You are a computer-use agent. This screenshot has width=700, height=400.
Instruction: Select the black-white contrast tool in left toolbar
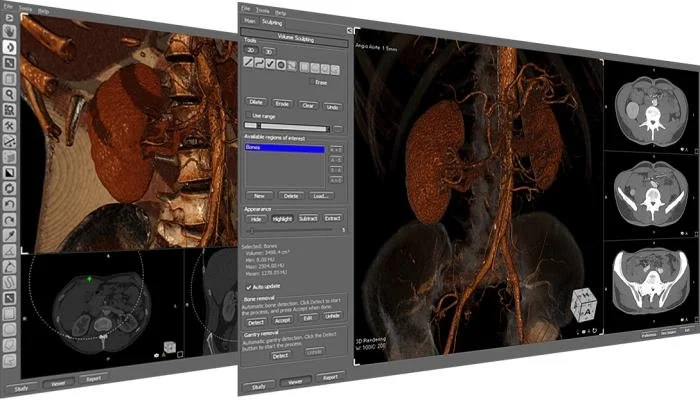[9, 173]
